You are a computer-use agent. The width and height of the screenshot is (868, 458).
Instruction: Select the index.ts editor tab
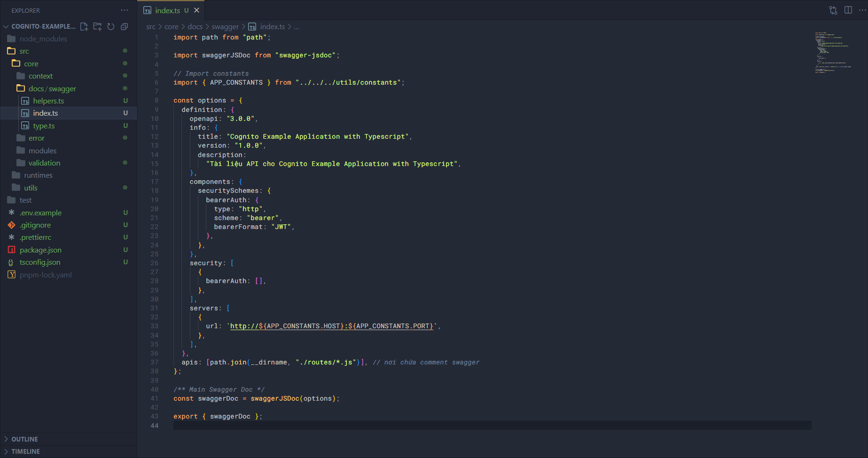pos(167,10)
